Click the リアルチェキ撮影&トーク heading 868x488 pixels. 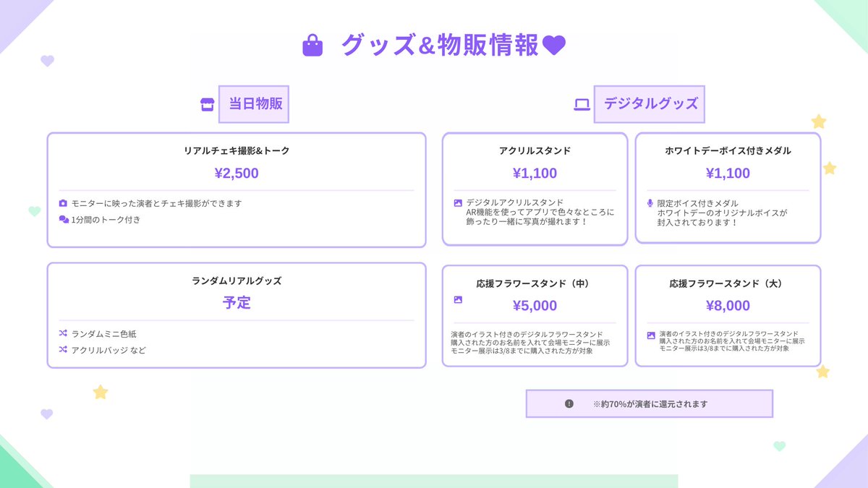pos(237,151)
